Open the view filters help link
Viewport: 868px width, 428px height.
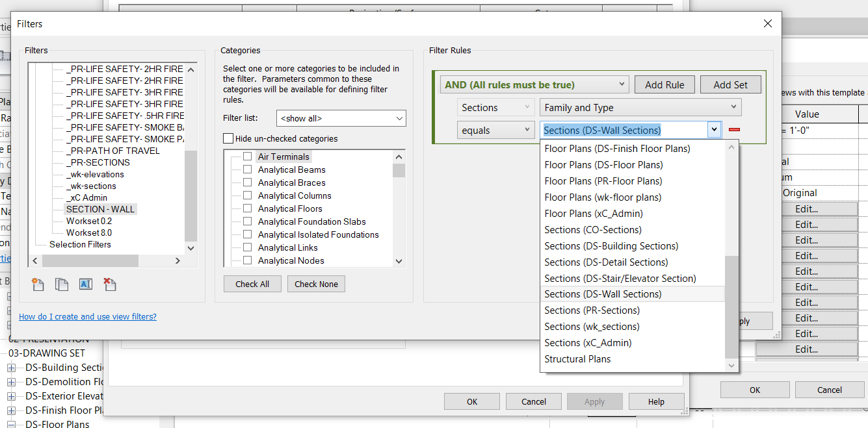87,316
